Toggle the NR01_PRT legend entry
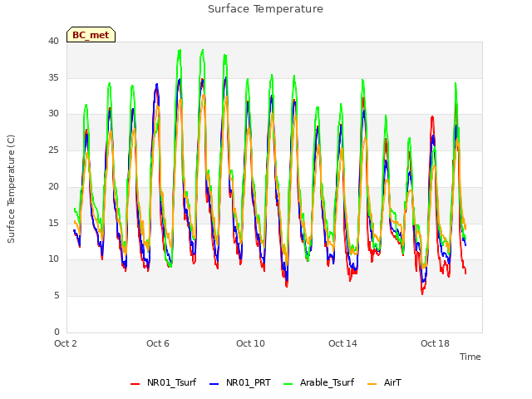 point(240,382)
